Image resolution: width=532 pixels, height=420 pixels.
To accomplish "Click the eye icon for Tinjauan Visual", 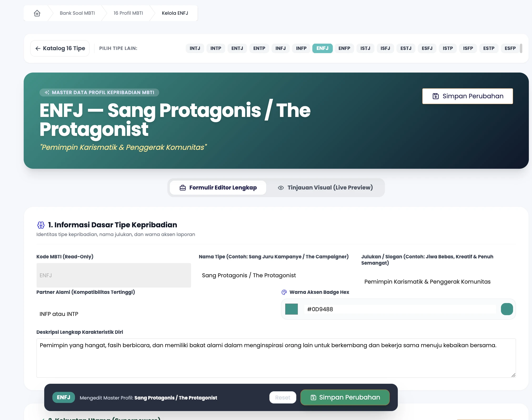I will (x=281, y=188).
